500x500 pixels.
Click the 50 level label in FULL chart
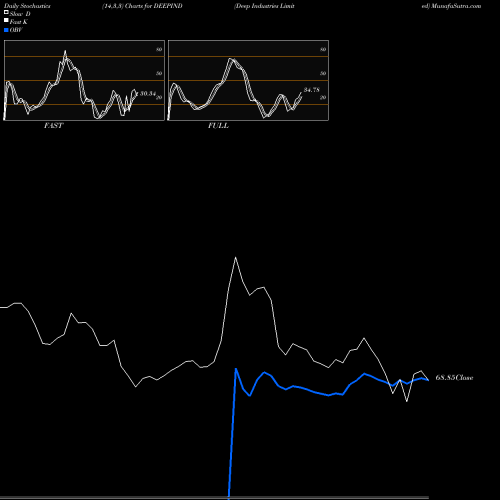323,73
